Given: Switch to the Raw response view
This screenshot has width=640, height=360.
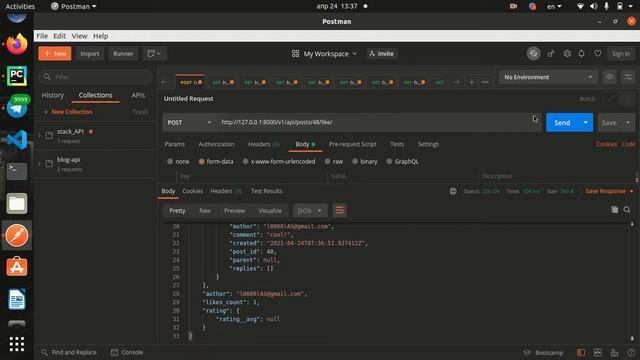Looking at the screenshot, I should pyautogui.click(x=204, y=211).
